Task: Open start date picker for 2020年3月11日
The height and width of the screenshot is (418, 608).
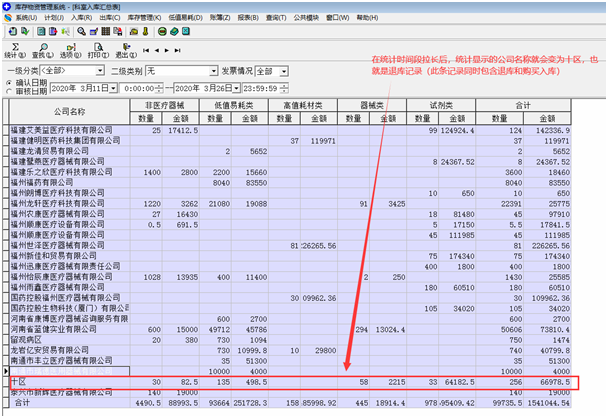Action: [113, 88]
